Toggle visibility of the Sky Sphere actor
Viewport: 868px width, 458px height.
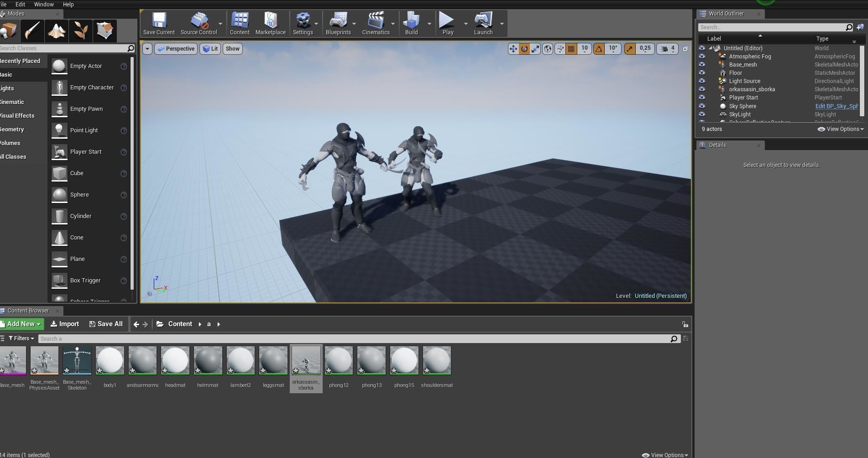click(x=702, y=106)
